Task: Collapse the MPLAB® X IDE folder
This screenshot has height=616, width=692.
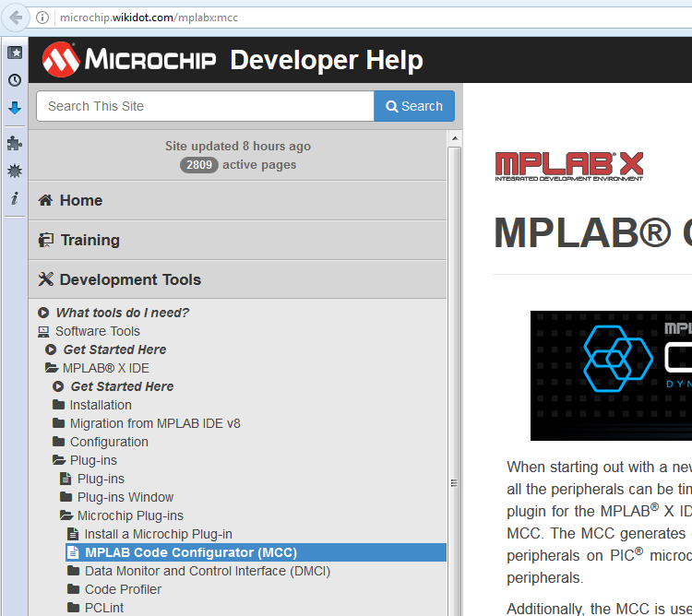Action: (106, 368)
